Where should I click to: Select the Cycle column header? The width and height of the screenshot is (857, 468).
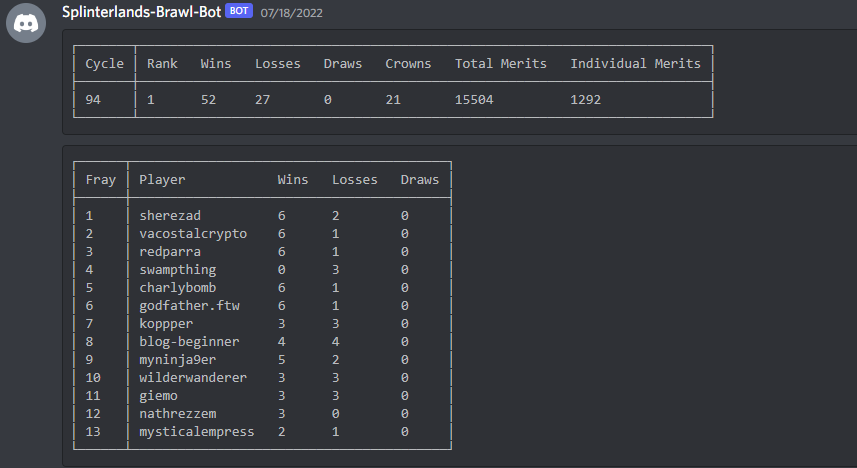pos(104,64)
